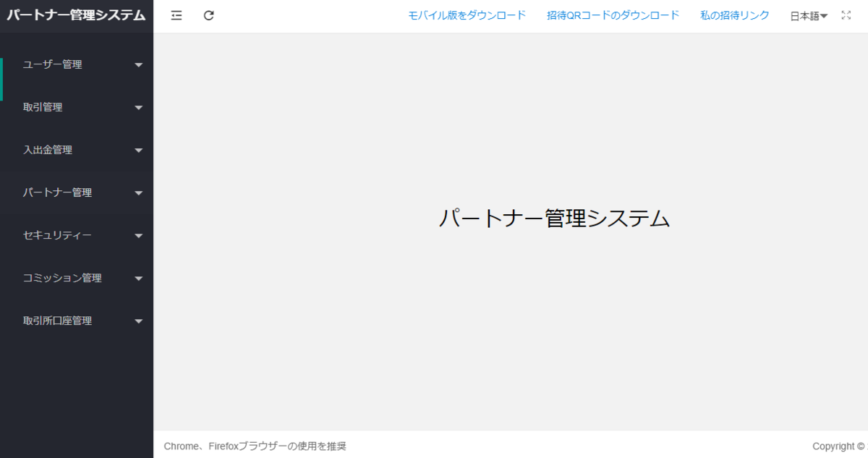Expand the 取引所口座管理 arrow

[x=139, y=321]
